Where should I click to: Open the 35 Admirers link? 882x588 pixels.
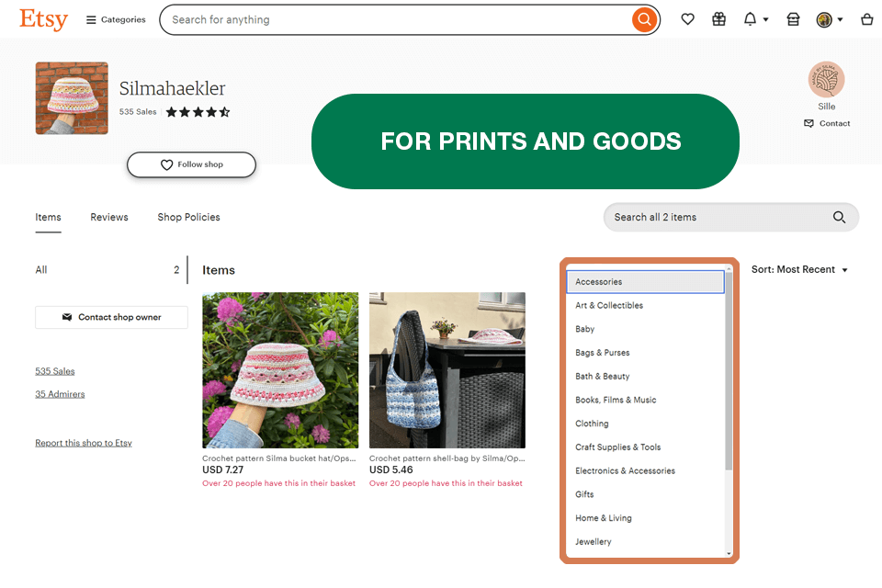tap(60, 394)
